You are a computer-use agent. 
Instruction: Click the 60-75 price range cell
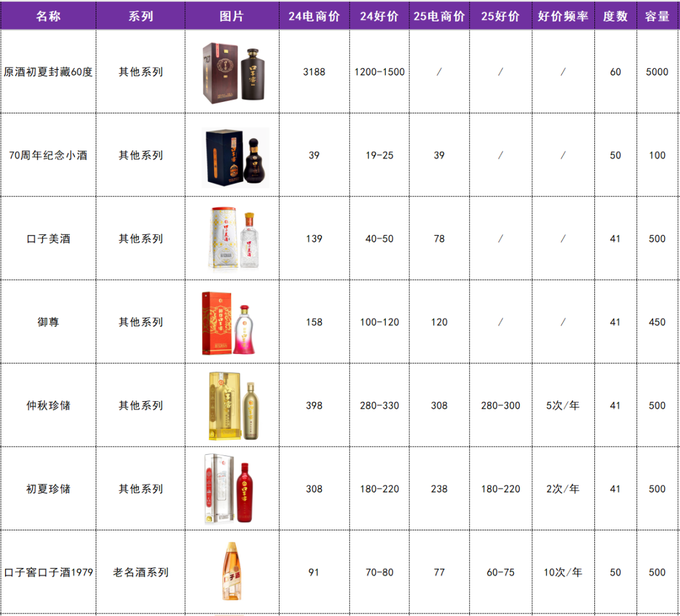pos(501,572)
